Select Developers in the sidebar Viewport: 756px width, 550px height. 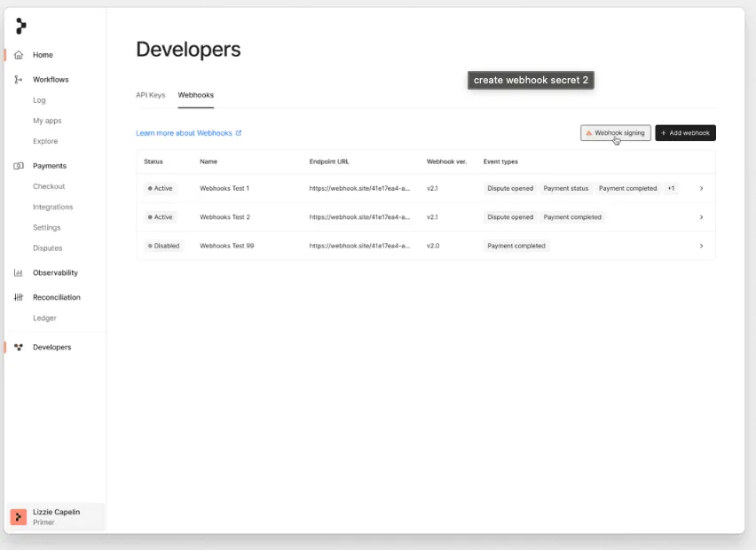tap(52, 347)
